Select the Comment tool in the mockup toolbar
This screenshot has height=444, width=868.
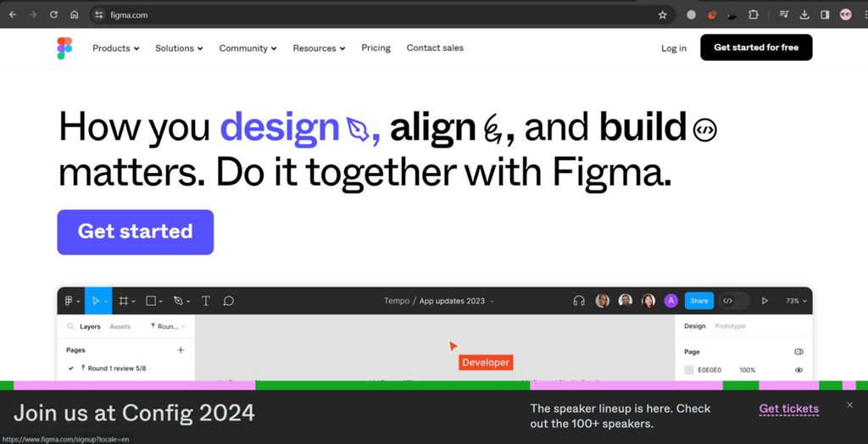click(228, 301)
